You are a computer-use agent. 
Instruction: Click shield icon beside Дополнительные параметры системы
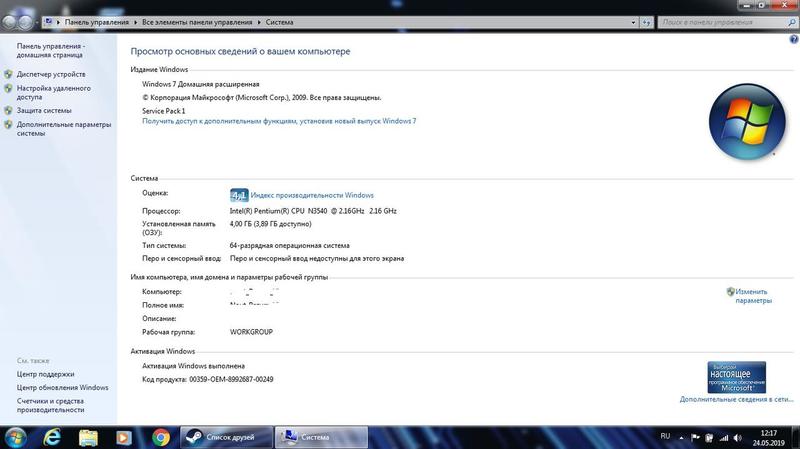click(x=8, y=124)
